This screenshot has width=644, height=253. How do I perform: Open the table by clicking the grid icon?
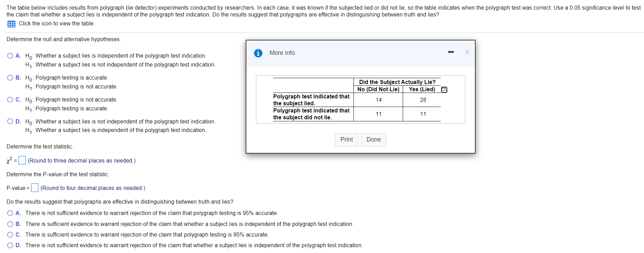[11, 24]
